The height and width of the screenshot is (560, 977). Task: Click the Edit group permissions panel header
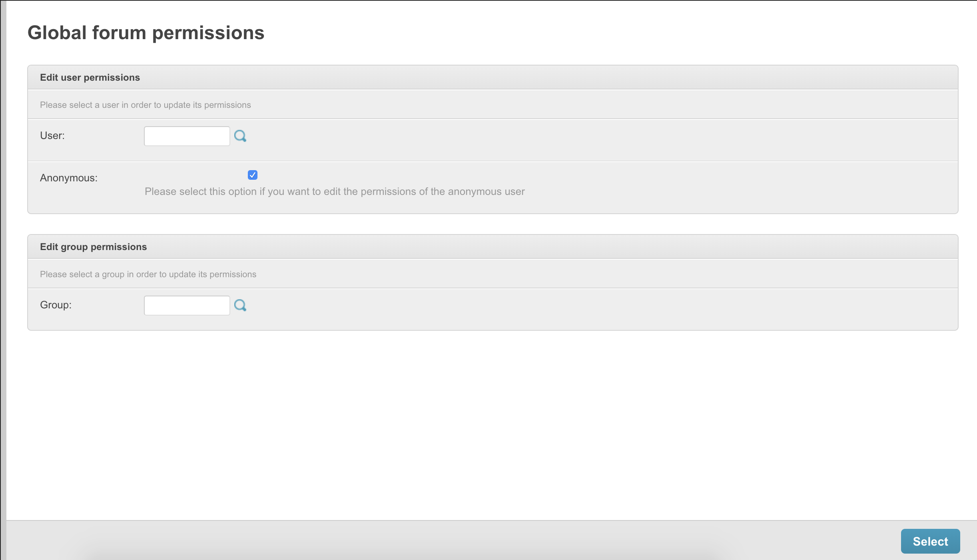pyautogui.click(x=94, y=246)
